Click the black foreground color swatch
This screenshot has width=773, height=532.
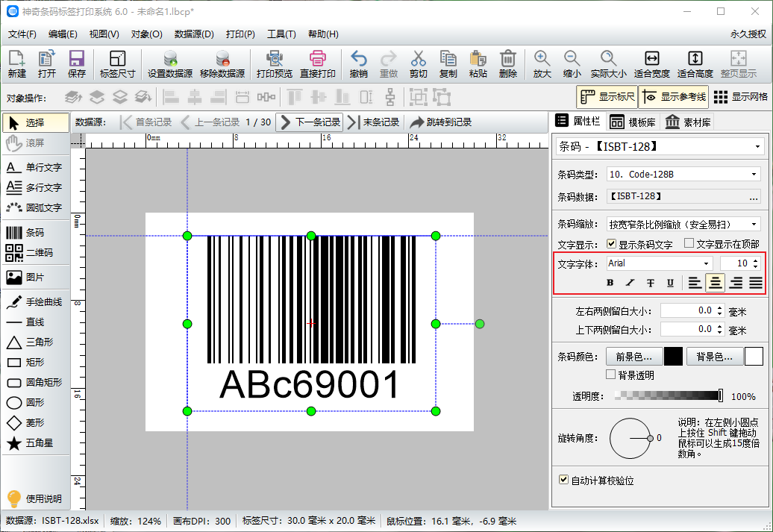[x=673, y=357]
